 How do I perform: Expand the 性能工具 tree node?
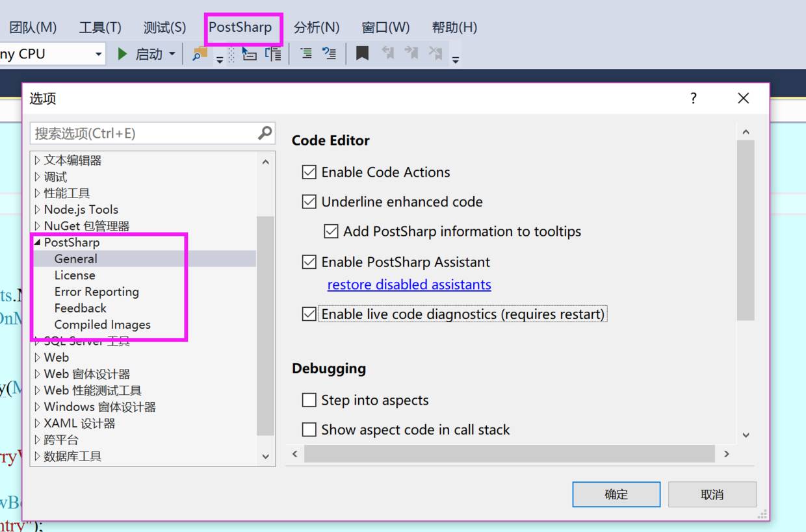pos(37,193)
